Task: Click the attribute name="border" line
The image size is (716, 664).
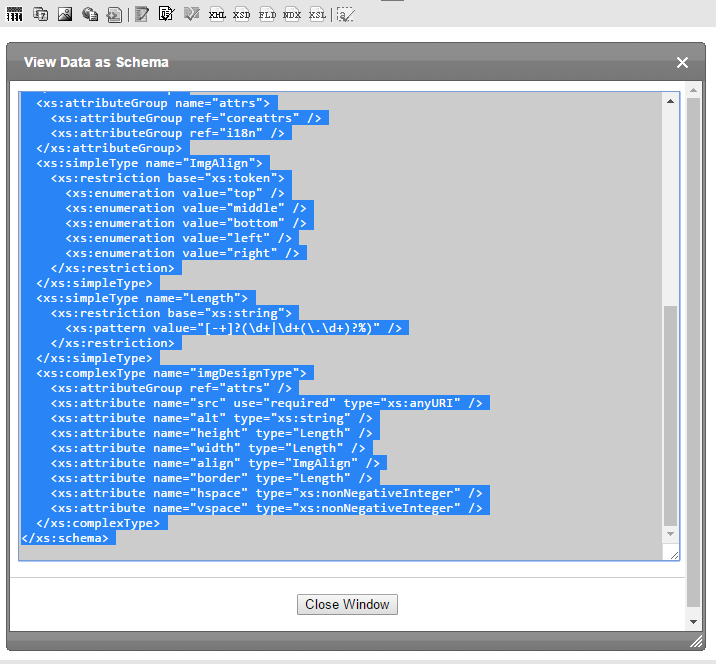Action: point(211,478)
